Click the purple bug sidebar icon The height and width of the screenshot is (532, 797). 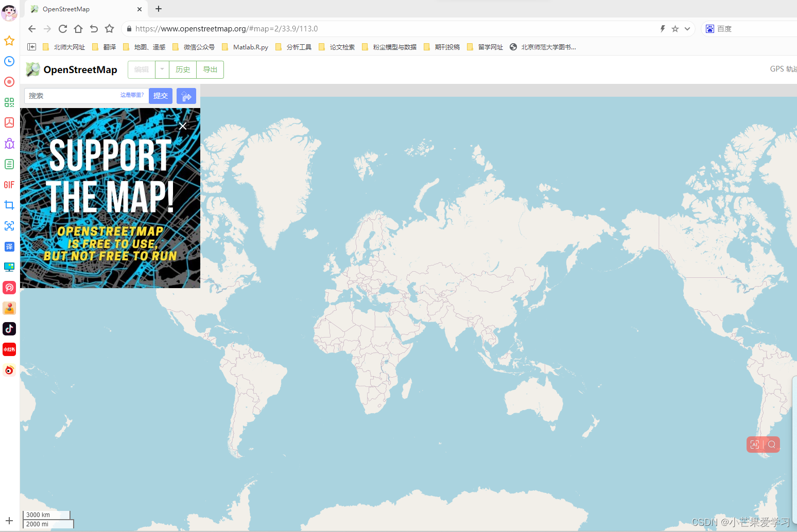pos(9,144)
